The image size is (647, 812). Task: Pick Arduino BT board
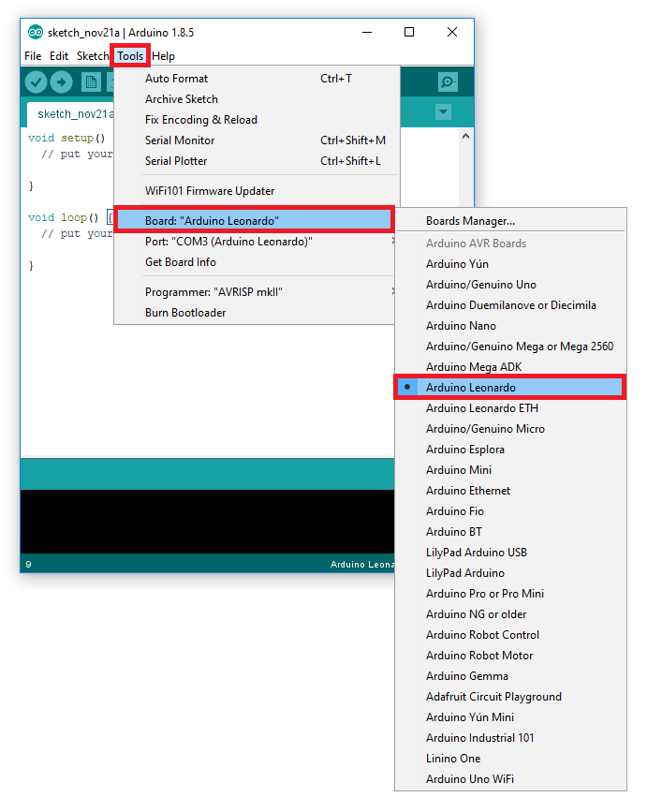510,532
